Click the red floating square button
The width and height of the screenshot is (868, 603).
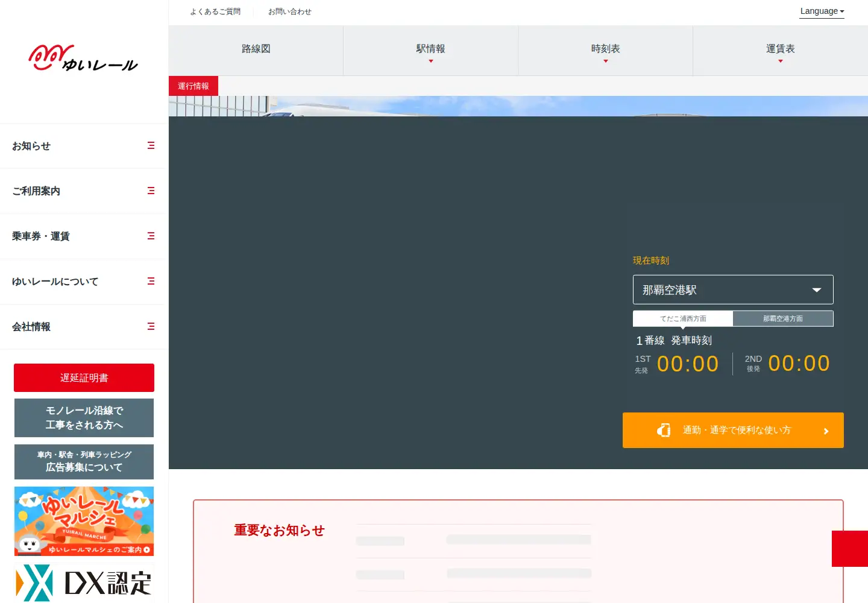click(850, 549)
